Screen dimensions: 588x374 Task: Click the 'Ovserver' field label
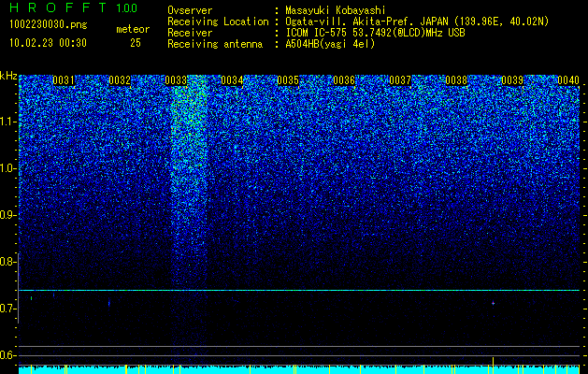pyautogui.click(x=190, y=10)
